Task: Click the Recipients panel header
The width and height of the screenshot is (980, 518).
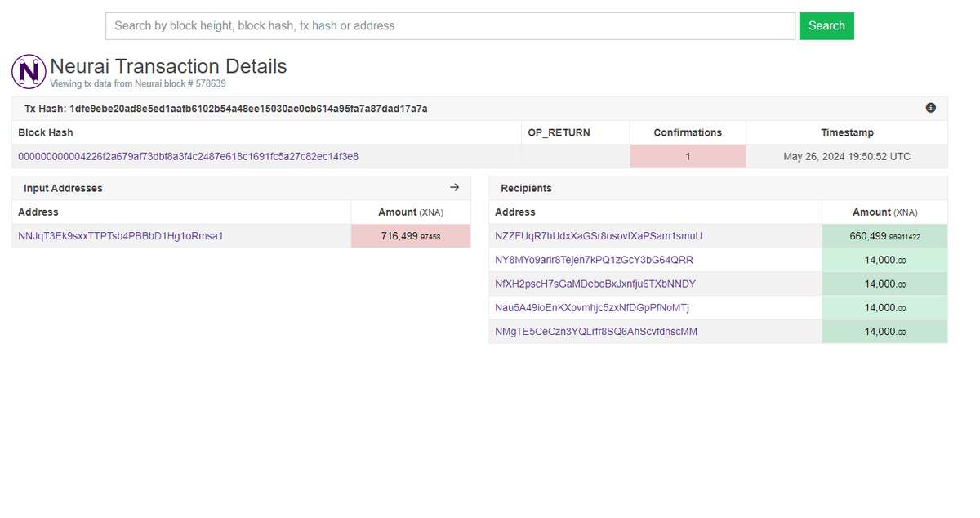Action: point(526,188)
